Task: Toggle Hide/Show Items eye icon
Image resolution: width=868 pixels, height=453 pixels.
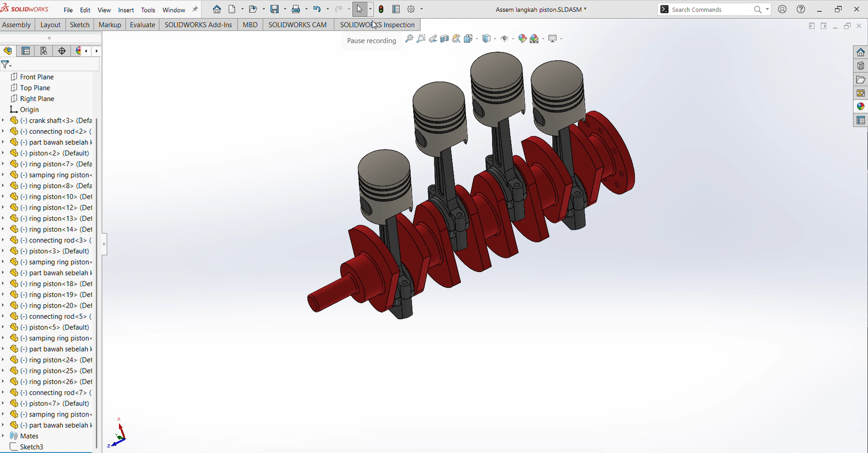Action: coord(504,39)
